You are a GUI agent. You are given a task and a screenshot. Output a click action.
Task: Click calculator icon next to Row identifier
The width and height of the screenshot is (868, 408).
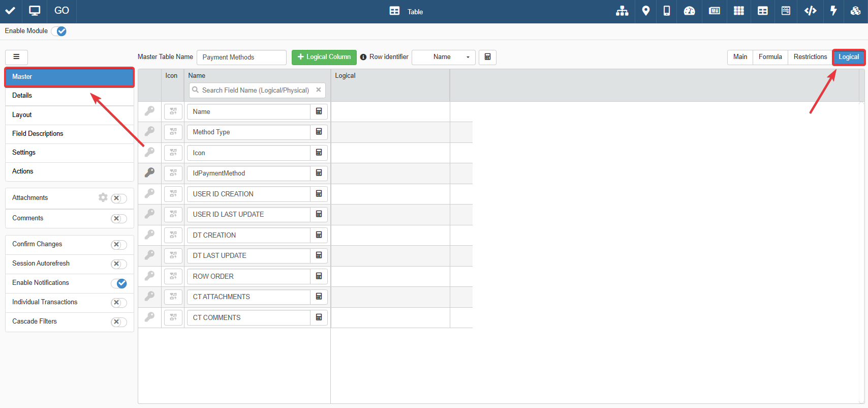click(x=487, y=57)
